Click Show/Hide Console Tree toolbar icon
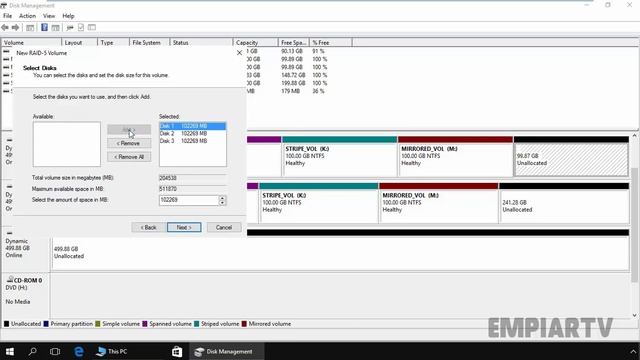Viewport: 640px width, 360px height. pos(30,27)
